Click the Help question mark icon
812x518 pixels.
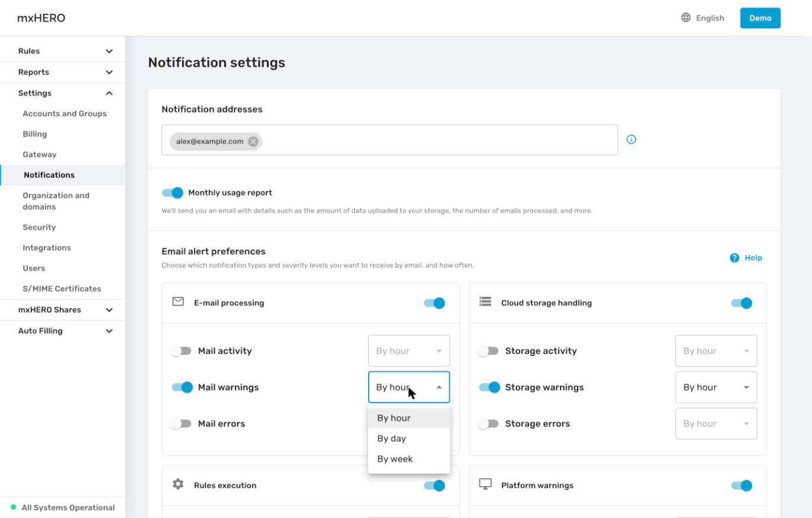(x=734, y=258)
